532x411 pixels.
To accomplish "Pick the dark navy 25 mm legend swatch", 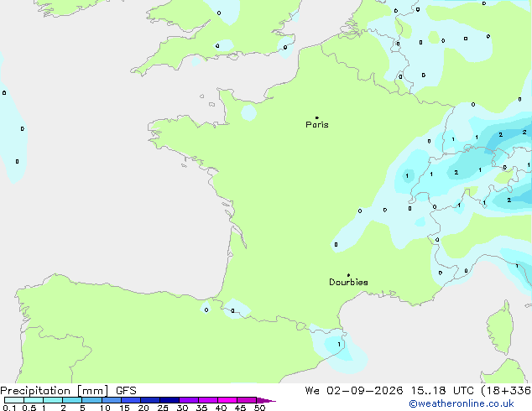I will (x=170, y=400).
